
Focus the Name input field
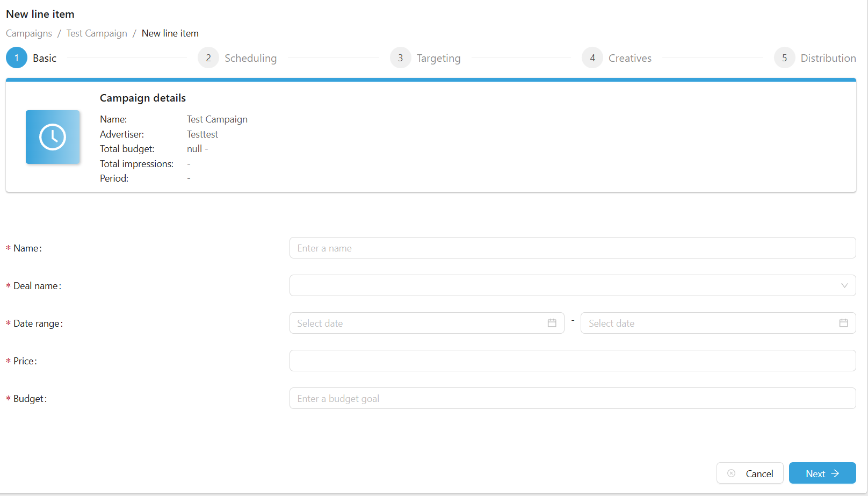572,248
